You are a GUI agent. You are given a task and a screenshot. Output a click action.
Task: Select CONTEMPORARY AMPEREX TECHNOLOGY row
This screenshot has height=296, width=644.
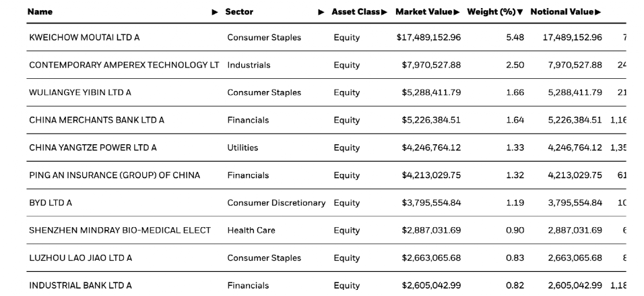click(124, 65)
